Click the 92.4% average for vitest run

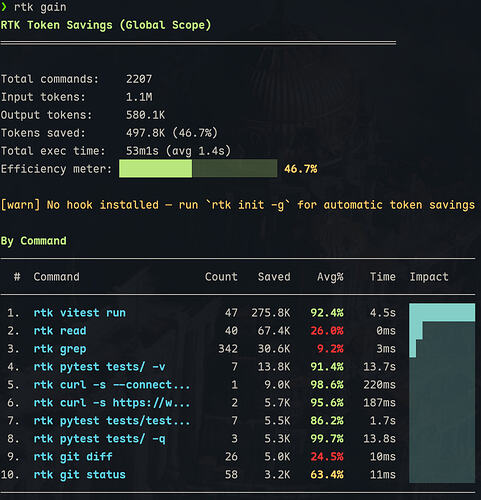pyautogui.click(x=327, y=313)
